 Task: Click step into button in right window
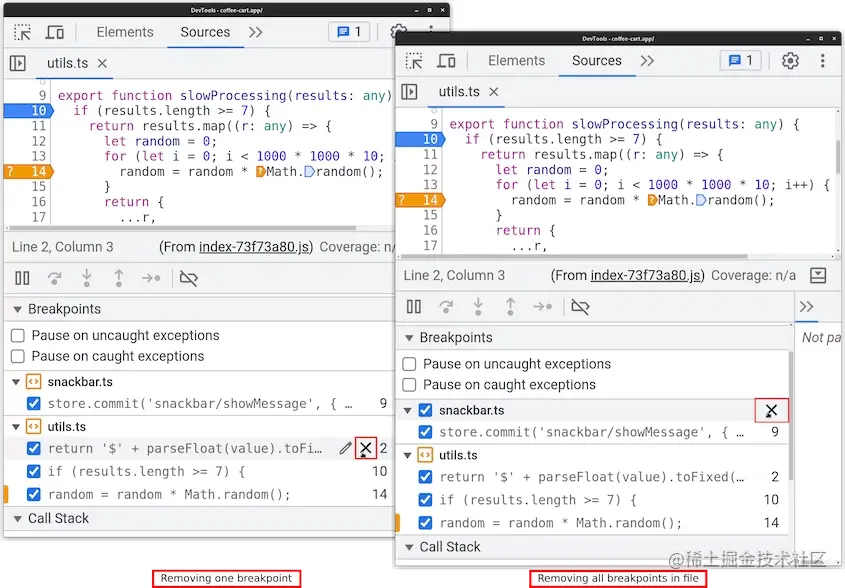pos(478,307)
